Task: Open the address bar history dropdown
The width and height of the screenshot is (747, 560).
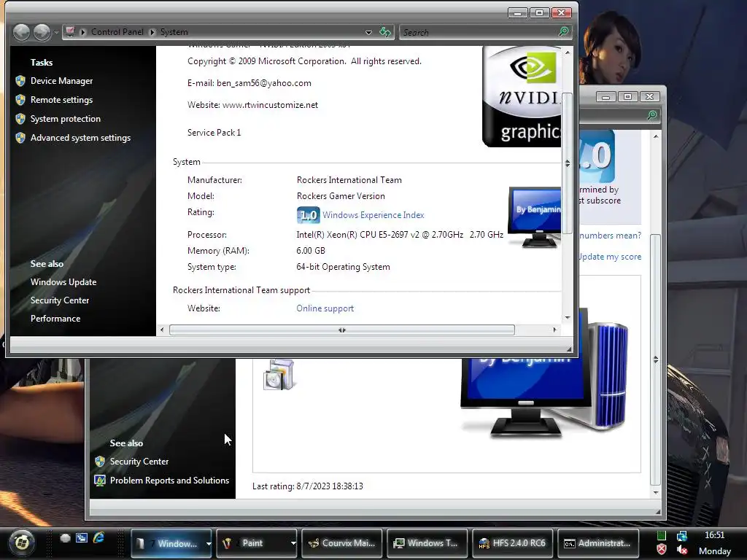Action: point(368,32)
